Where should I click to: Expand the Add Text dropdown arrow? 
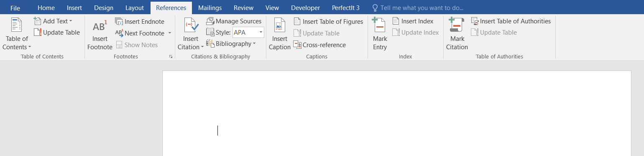click(x=70, y=21)
